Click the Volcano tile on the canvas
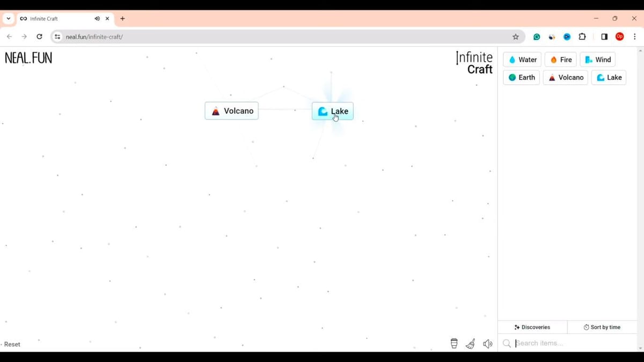 (232, 111)
